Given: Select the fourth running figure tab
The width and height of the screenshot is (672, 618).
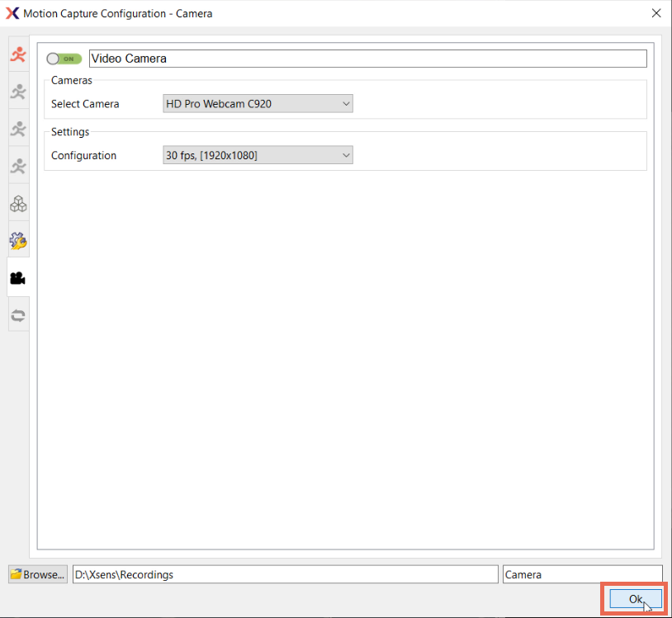Looking at the screenshot, I should point(18,166).
